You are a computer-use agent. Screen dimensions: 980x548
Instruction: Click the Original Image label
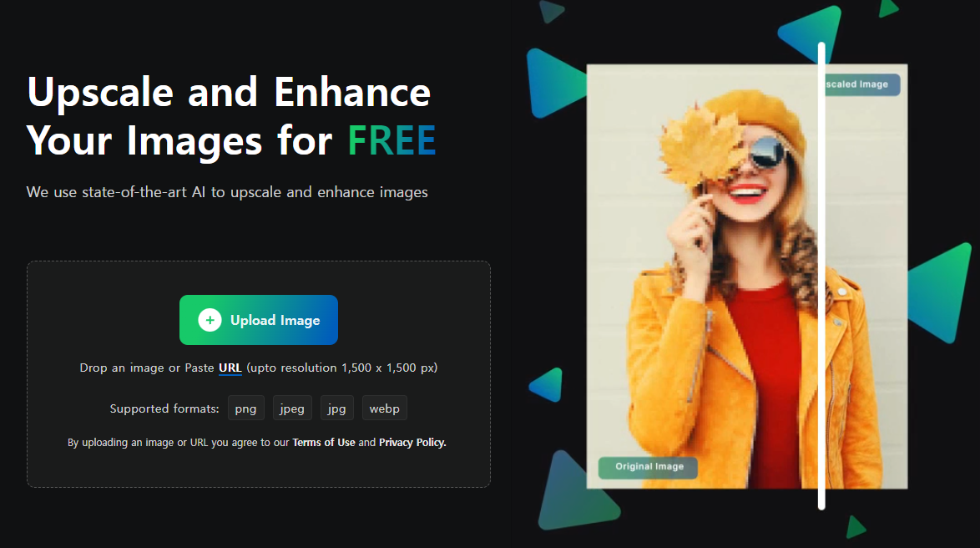click(x=648, y=467)
